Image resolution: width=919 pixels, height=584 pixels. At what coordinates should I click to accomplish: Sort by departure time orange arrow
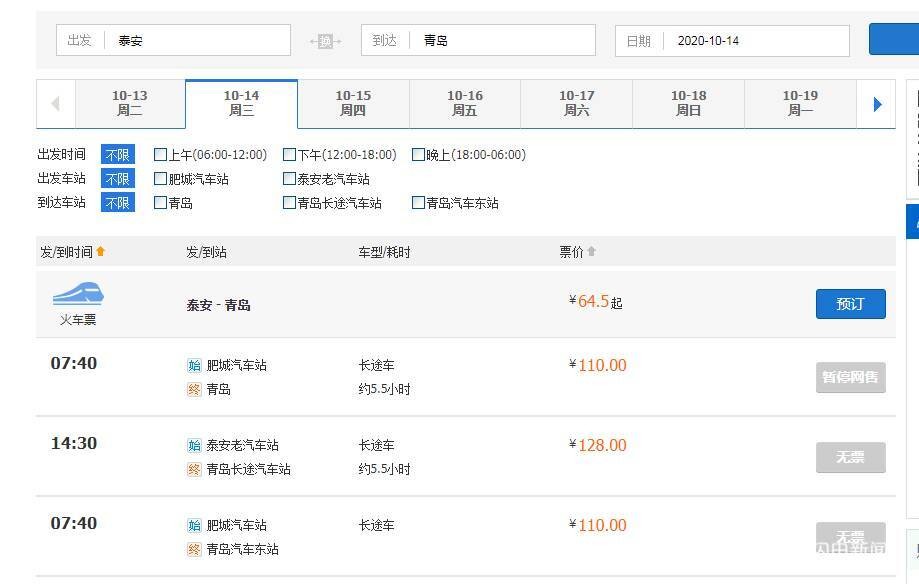[x=100, y=252]
